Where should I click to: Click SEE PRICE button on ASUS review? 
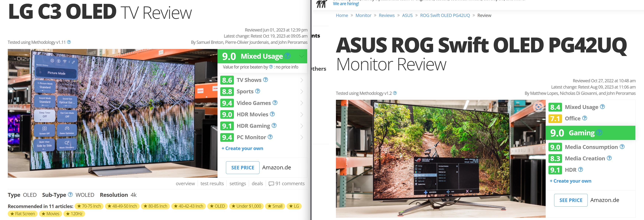[571, 200]
